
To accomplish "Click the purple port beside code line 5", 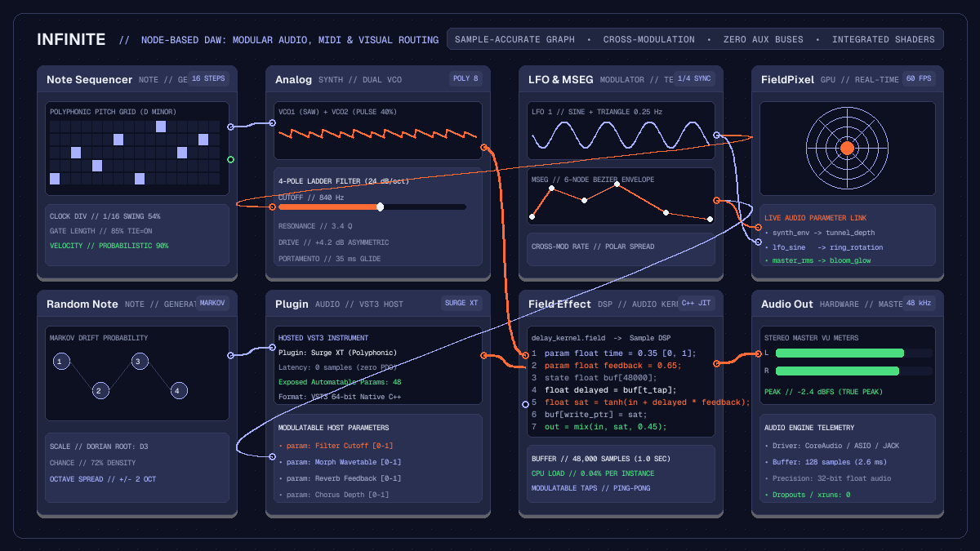I will click(x=525, y=404).
